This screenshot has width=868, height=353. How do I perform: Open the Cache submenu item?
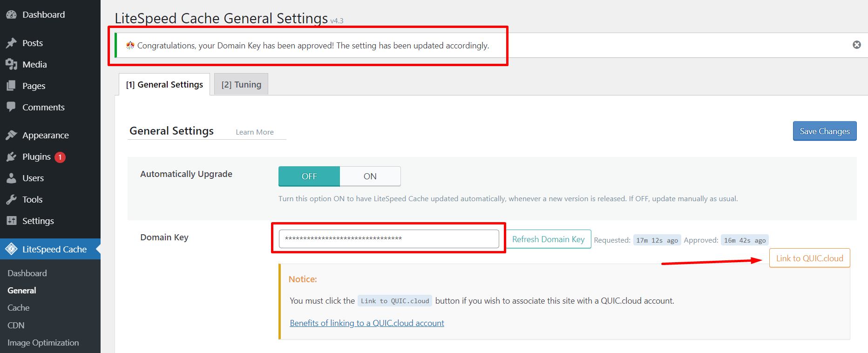pos(19,307)
